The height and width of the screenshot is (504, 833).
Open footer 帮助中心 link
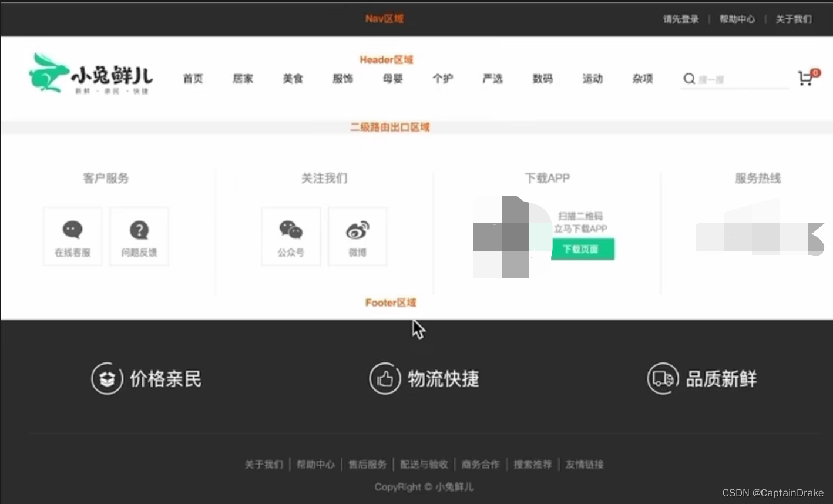click(315, 465)
